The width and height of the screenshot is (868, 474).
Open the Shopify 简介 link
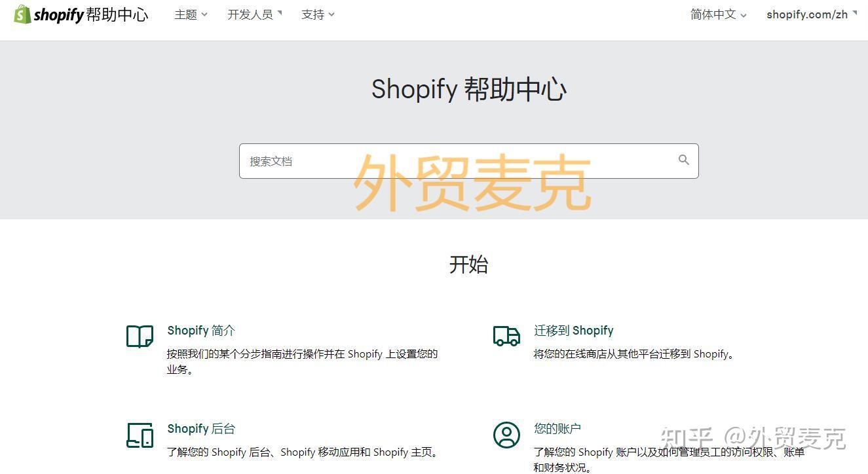[x=200, y=331]
